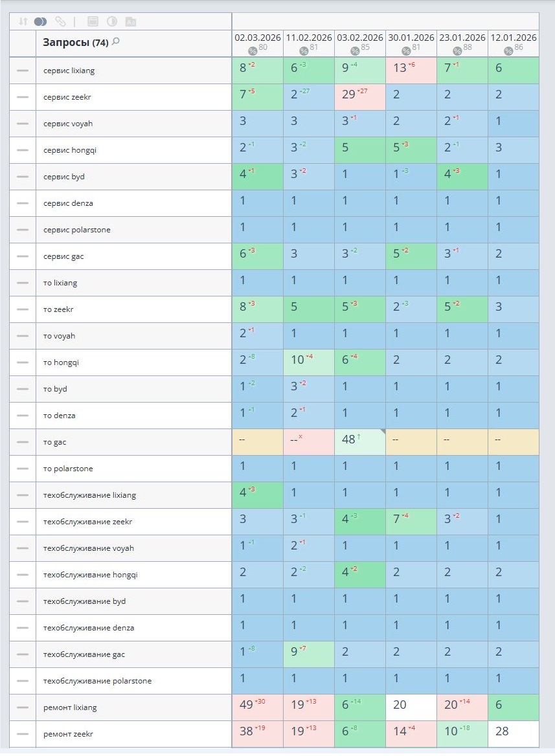The width and height of the screenshot is (555, 756).
Task: Click the text "Aa" icon in toolbar
Action: 130,21
